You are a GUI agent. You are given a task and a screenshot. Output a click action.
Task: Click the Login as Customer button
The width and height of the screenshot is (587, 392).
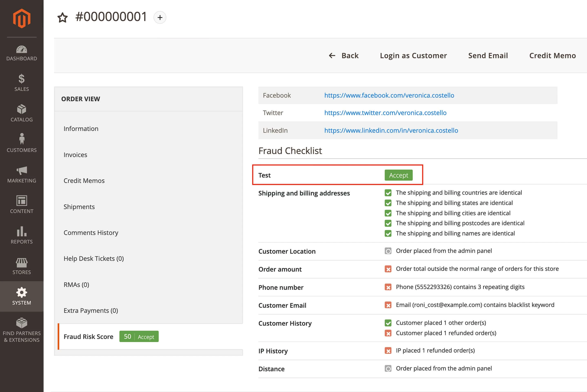(x=413, y=55)
